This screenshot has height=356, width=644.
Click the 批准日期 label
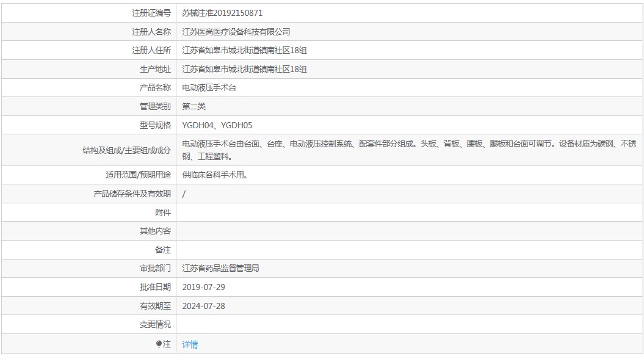[155, 287]
